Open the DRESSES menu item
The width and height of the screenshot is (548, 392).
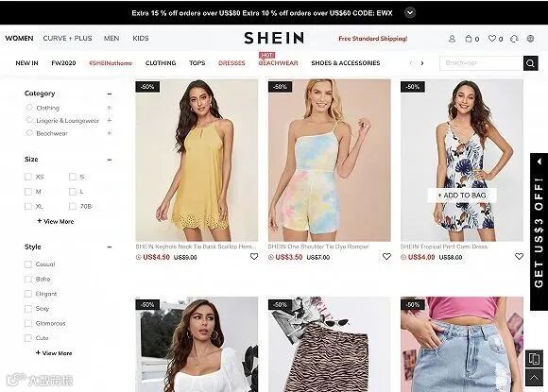click(231, 63)
